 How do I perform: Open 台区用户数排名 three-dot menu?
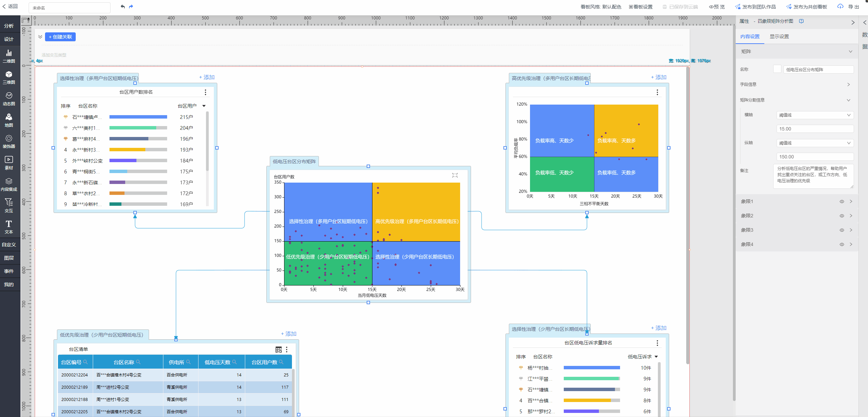click(x=205, y=92)
